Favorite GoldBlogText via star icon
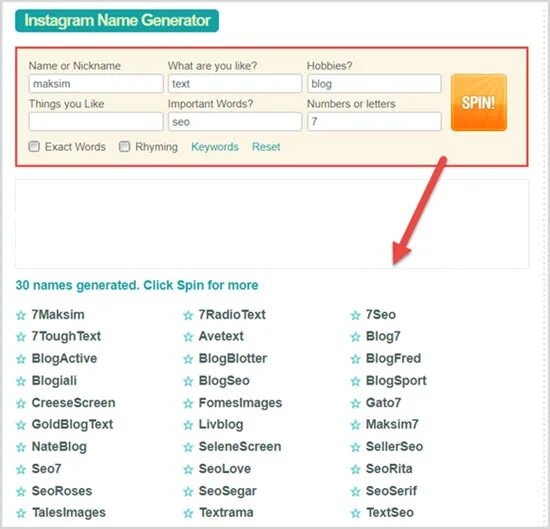550x529 pixels. [21, 425]
